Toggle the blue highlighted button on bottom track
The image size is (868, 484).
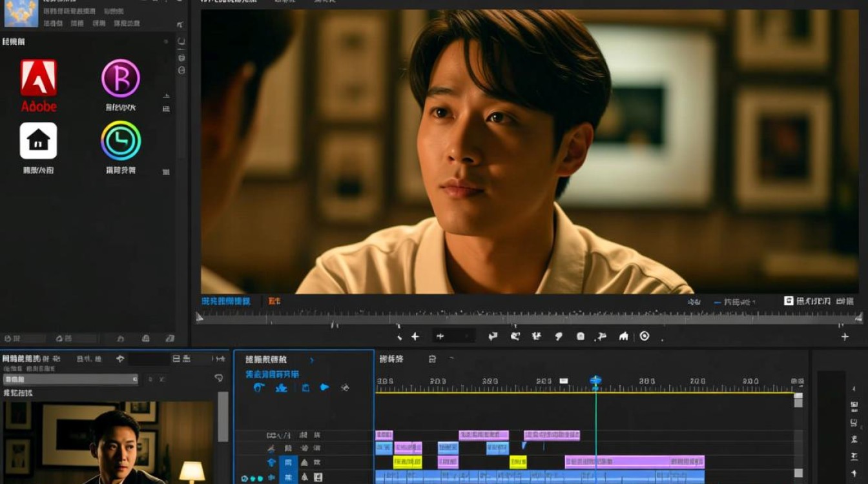pos(287,478)
